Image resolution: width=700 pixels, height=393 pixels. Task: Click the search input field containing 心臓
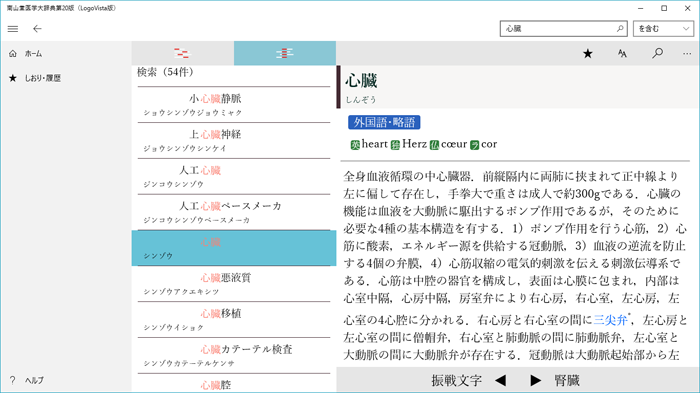coord(558,29)
